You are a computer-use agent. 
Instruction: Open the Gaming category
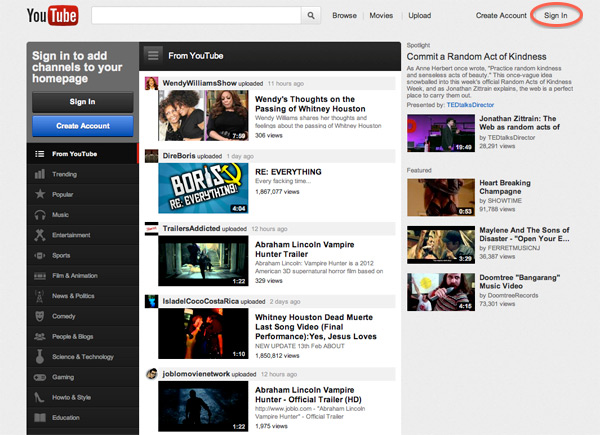[x=82, y=377]
